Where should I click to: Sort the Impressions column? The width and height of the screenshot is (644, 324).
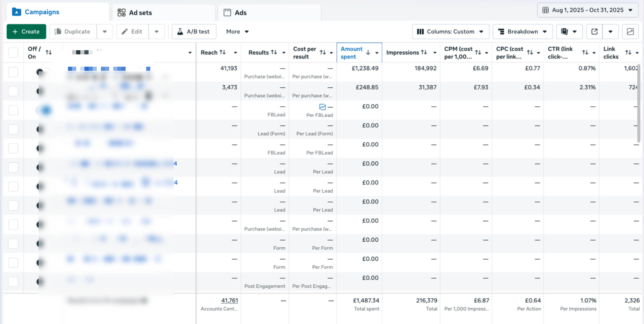[424, 52]
